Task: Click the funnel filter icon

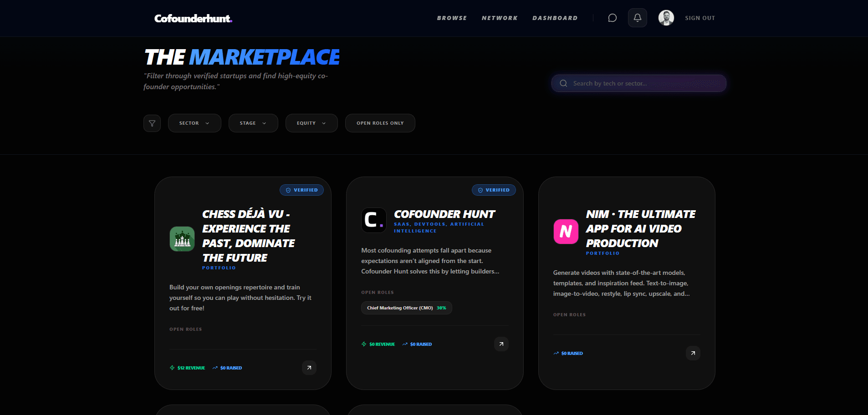Action: point(152,123)
